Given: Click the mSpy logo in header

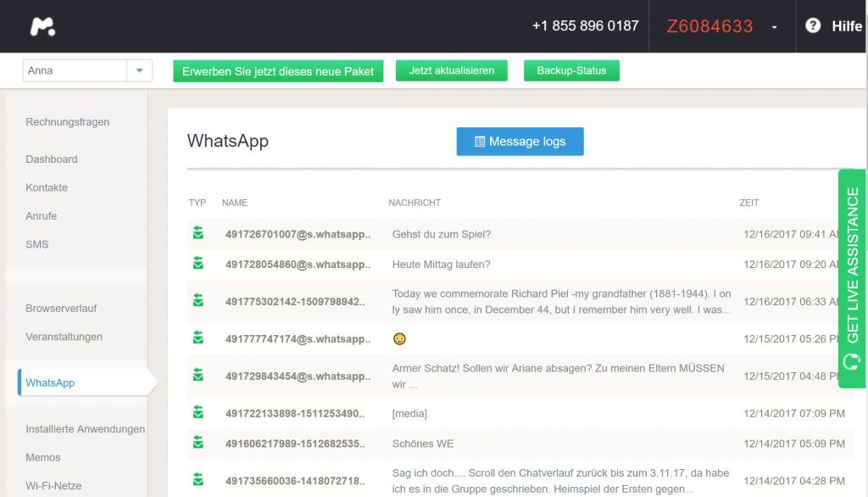Looking at the screenshot, I should coord(42,26).
